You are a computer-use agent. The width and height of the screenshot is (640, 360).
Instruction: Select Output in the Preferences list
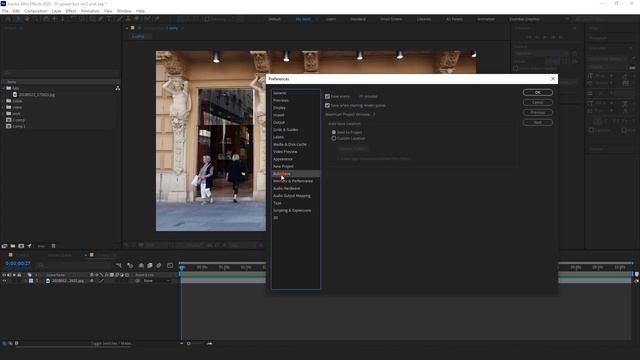click(279, 122)
